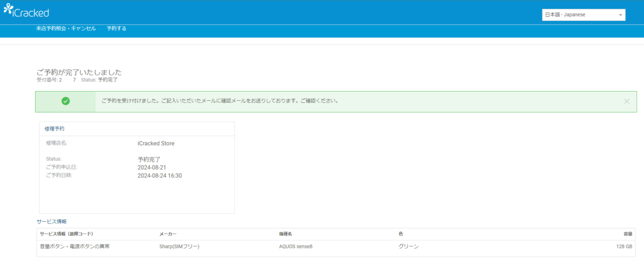
Task: Click the green checkmark success icon
Action: click(65, 101)
